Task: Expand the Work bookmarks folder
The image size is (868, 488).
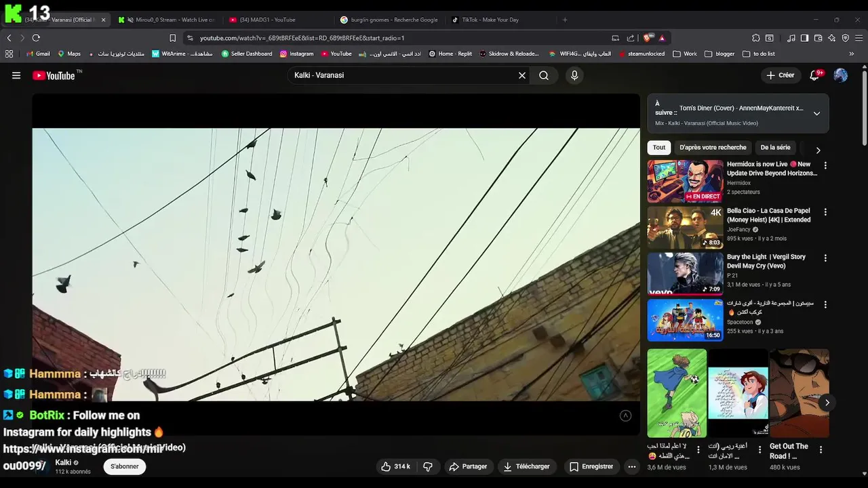Action: [685, 54]
